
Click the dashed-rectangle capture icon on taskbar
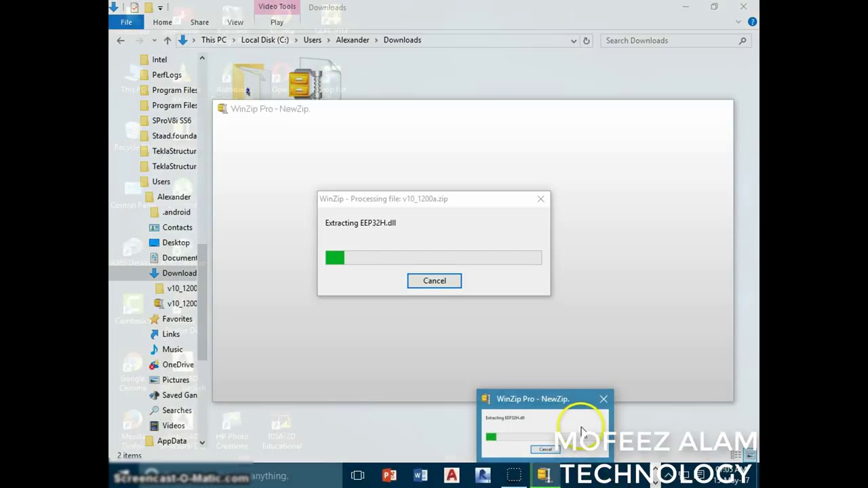click(x=514, y=475)
